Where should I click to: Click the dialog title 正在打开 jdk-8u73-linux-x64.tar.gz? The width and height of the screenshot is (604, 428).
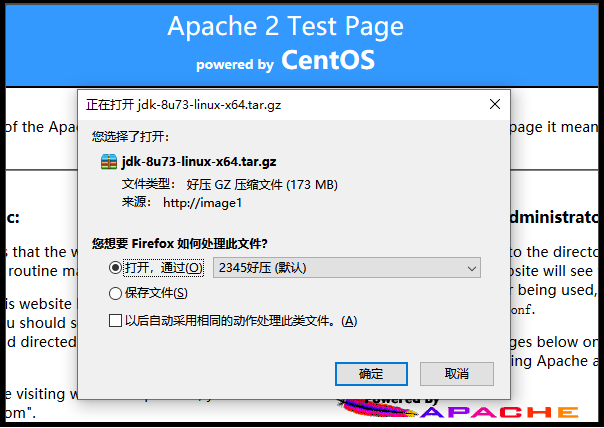(183, 105)
